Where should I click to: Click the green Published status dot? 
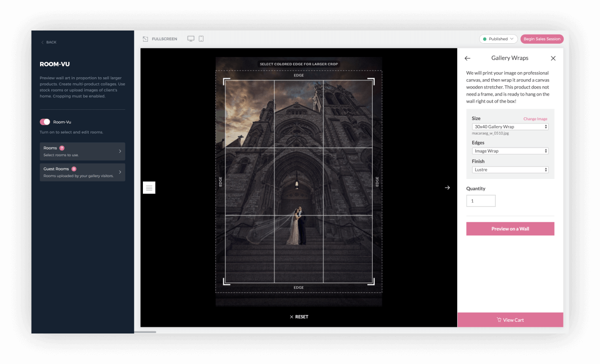(x=485, y=39)
